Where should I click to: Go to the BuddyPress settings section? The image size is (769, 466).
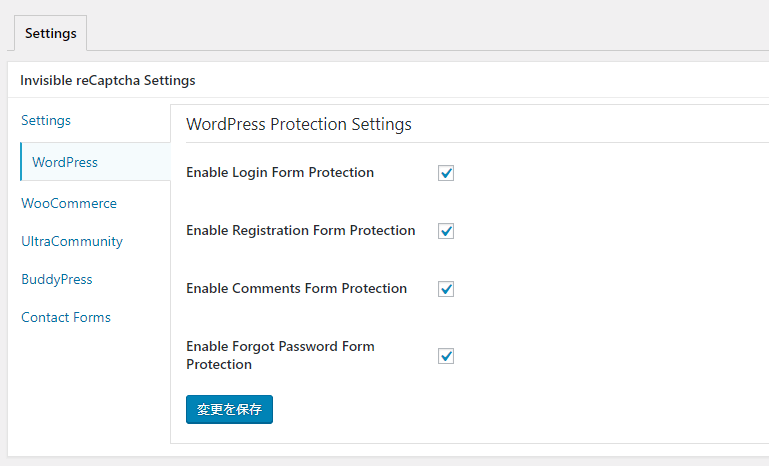[x=56, y=279]
